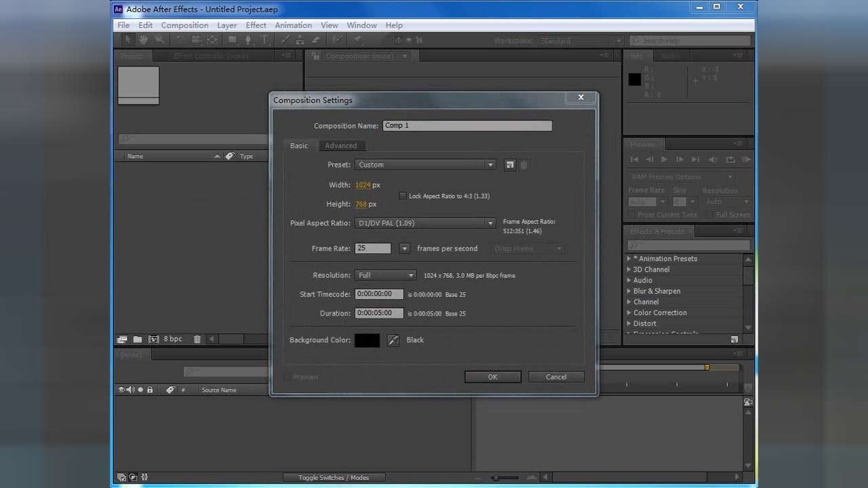This screenshot has width=868, height=488.
Task: Click the Width value 1024
Action: pos(363,185)
